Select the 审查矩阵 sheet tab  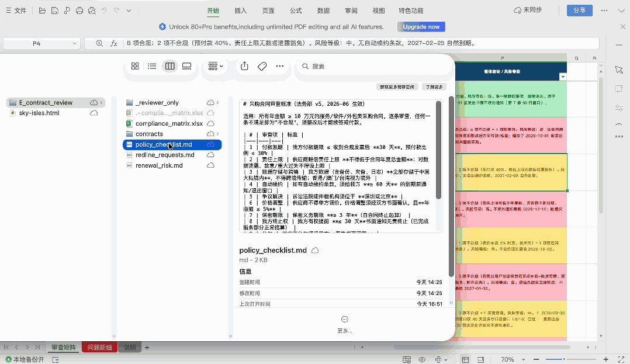64,348
